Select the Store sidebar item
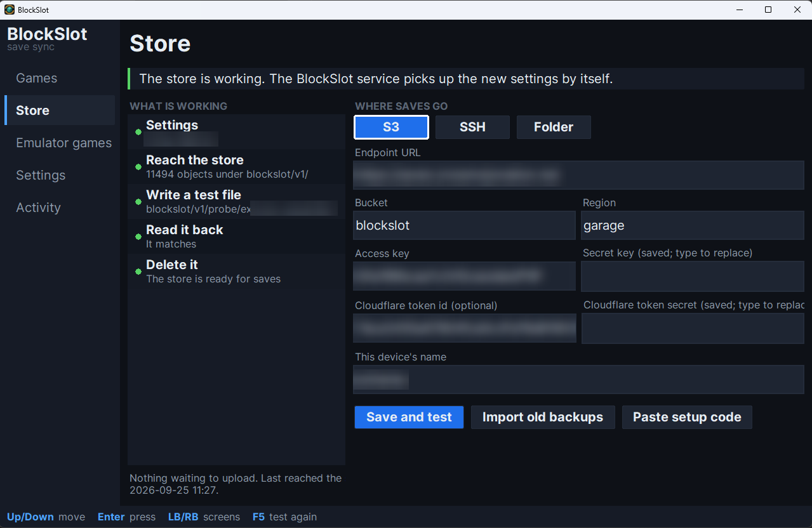The width and height of the screenshot is (812, 528). [x=60, y=110]
